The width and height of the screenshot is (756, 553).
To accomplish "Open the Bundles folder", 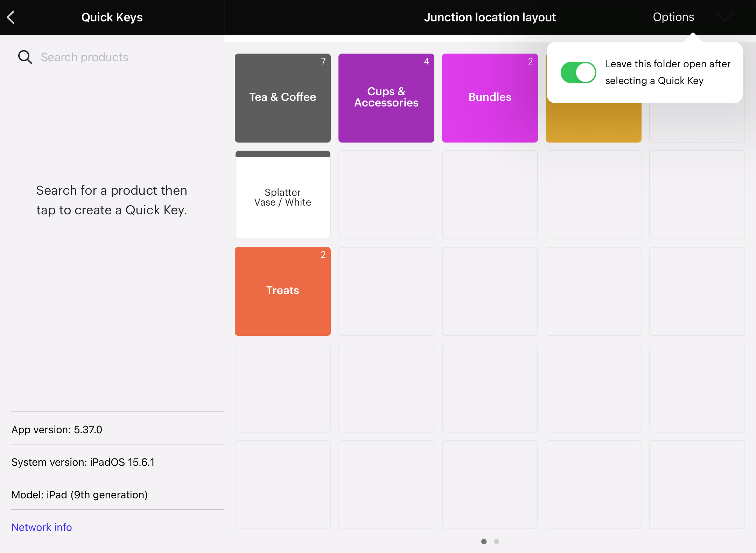I will 490,98.
